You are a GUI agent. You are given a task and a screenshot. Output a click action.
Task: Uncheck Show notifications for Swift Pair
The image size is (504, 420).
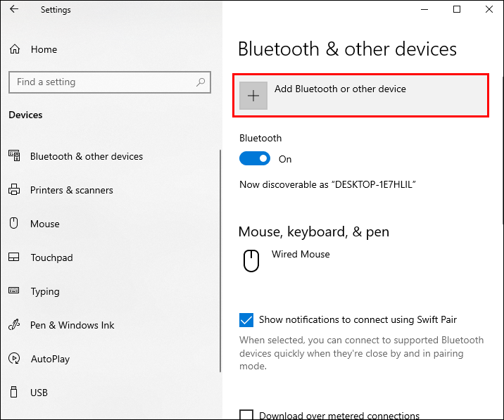click(x=246, y=320)
